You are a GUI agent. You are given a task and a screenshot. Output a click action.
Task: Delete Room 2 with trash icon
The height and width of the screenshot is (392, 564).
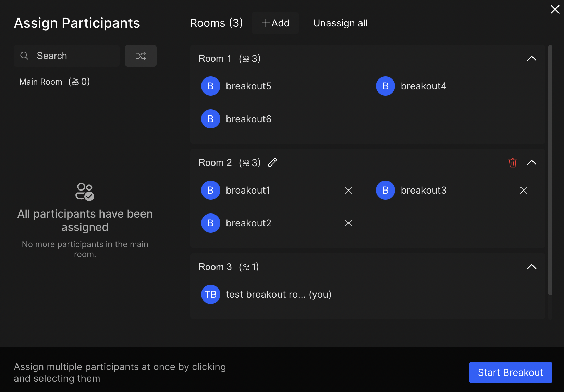coord(512,163)
